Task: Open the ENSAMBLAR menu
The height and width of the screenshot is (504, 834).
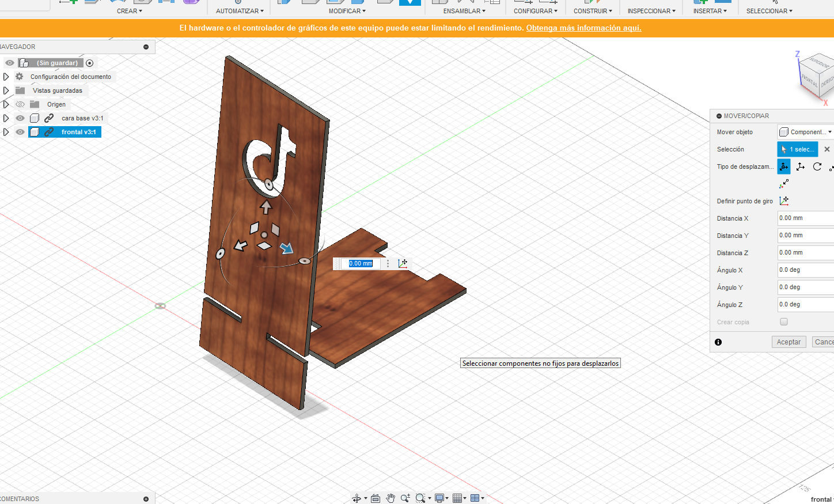Action: click(464, 11)
